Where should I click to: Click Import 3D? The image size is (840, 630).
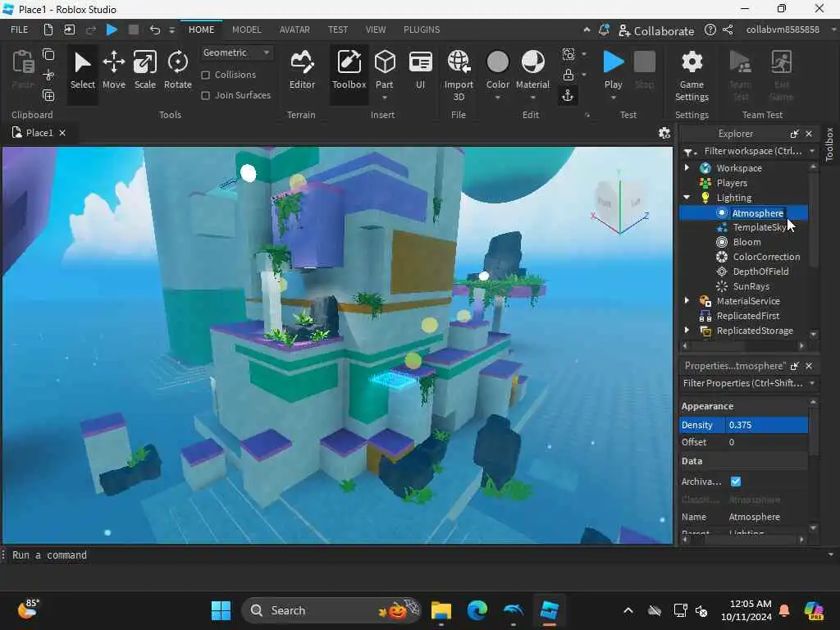click(x=459, y=75)
